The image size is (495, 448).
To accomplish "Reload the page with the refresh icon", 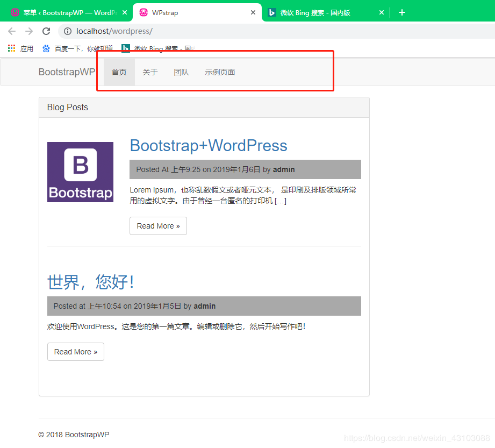I will tap(46, 31).
